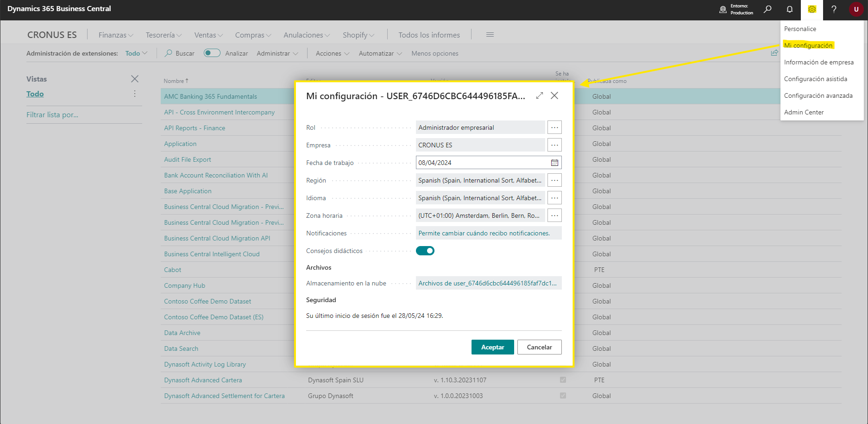Toggle the Analizar switch
The image size is (868, 424).
212,53
